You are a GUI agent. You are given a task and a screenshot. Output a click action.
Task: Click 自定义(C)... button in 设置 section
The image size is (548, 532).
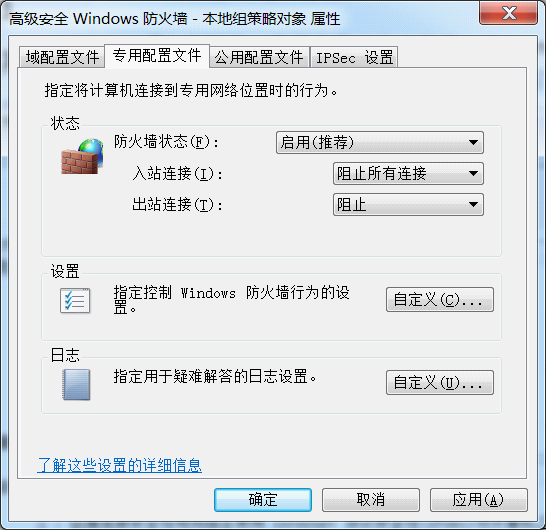[440, 300]
